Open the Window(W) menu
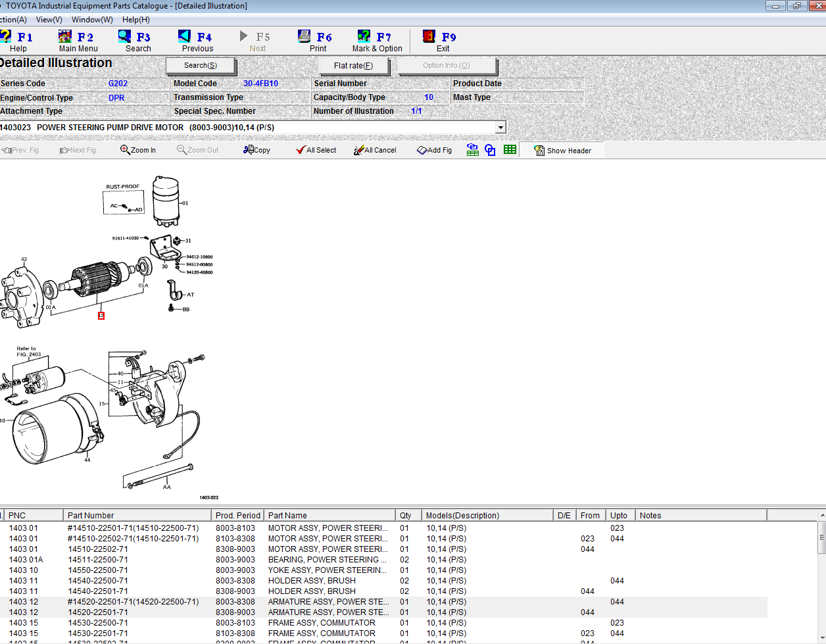This screenshot has height=644, width=826. pyautogui.click(x=91, y=19)
